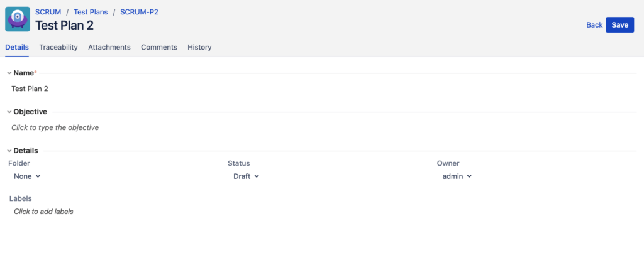
Task: Edit the Test Plan 2 name field
Action: coord(30,89)
